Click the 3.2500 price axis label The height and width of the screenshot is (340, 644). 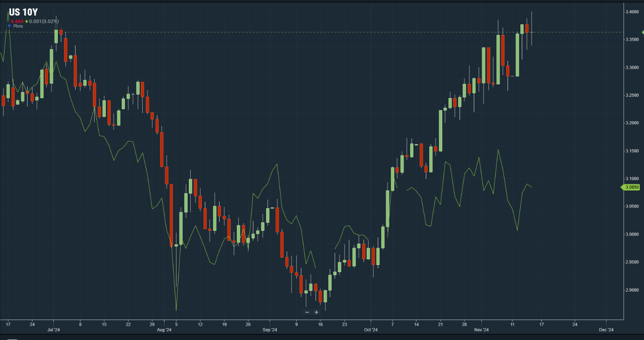[x=632, y=95]
